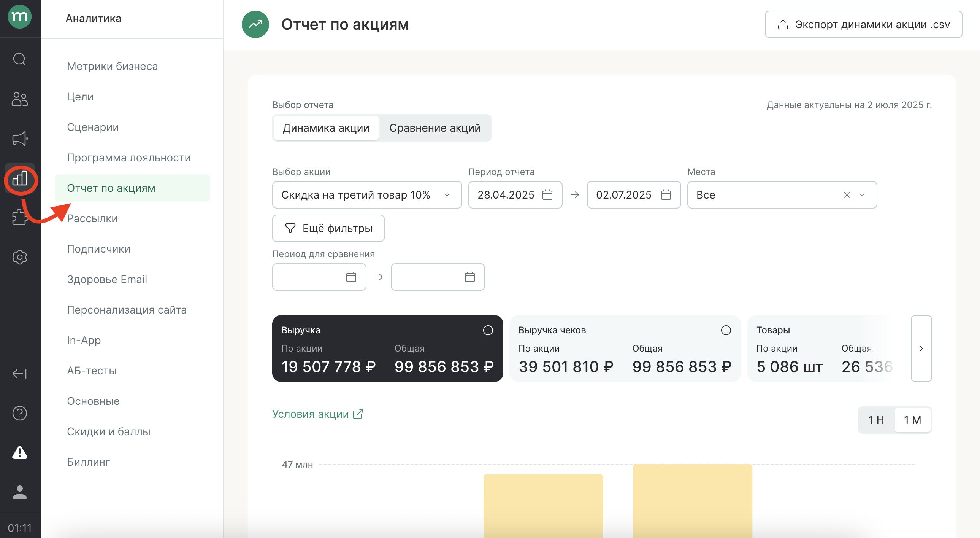Open the help question mark icon
The width and height of the screenshot is (980, 538).
[x=20, y=413]
